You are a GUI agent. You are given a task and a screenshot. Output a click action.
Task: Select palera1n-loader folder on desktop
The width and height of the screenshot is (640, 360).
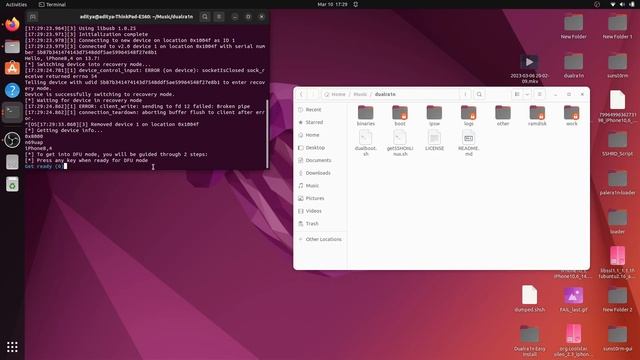tap(618, 182)
